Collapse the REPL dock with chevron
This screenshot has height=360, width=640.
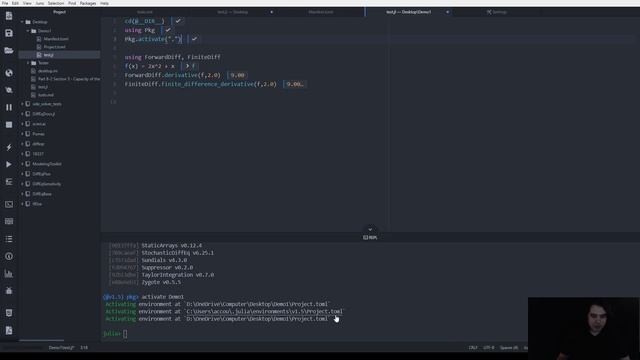pyautogui.click(x=370, y=229)
